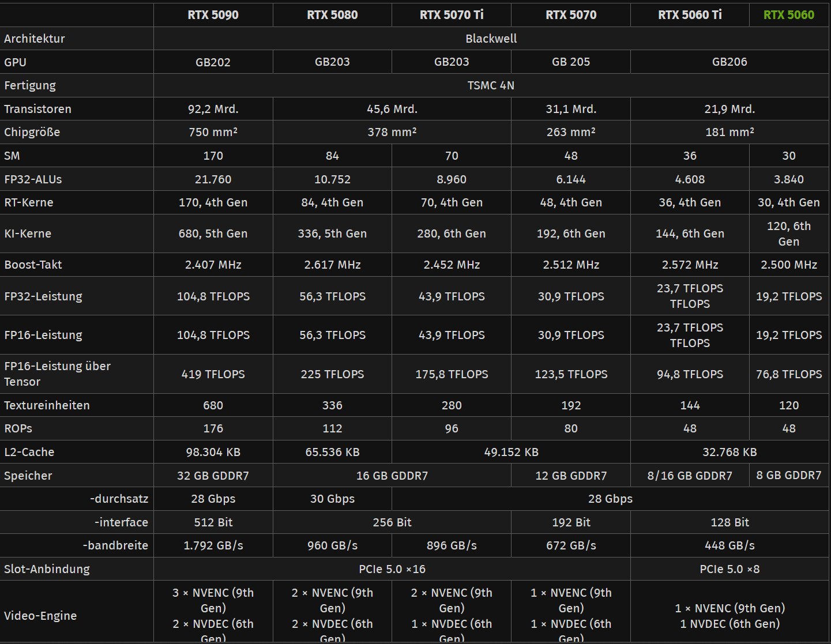Click the '680, 5th Gen' KI-Kerne cell
Viewport: 831px width, 644px height.
tap(213, 234)
